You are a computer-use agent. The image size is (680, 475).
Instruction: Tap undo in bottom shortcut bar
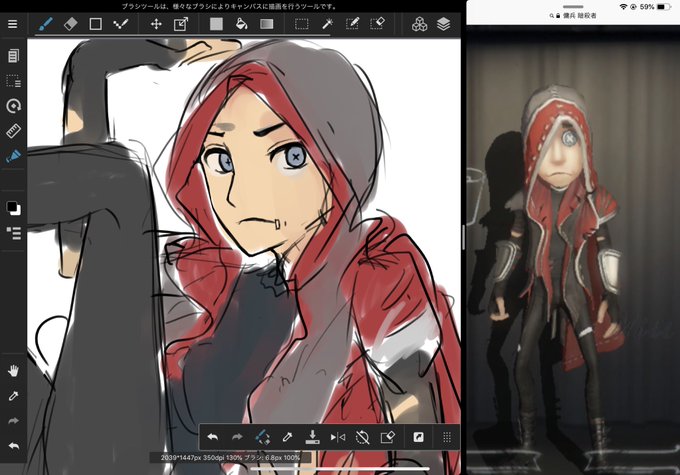[212, 437]
